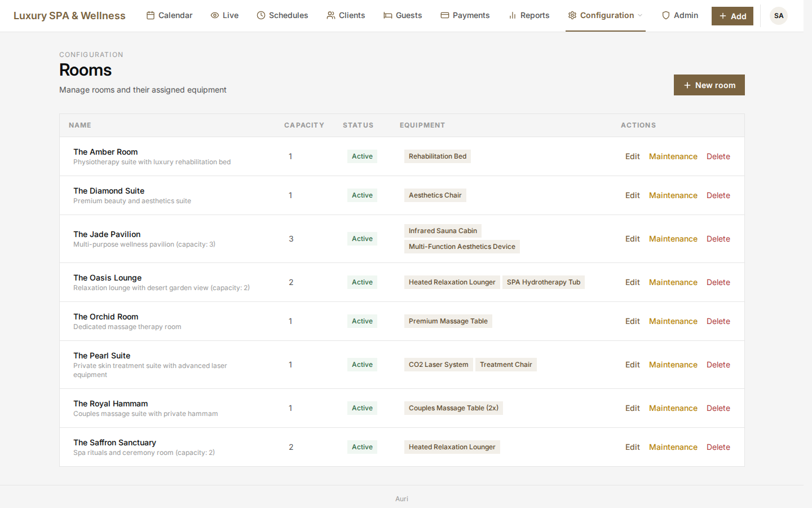Click the Admin shield icon
This screenshot has height=508, width=812.
point(666,15)
